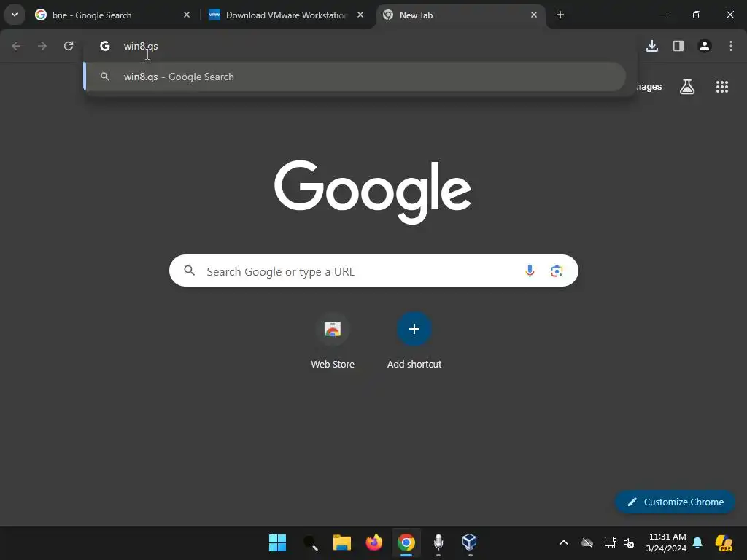Reload the page
This screenshot has height=560, width=747.
click(69, 46)
